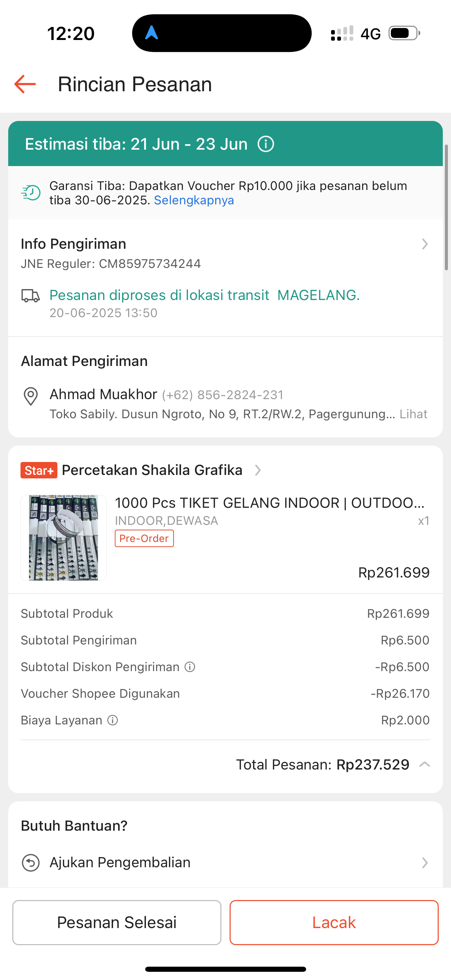Tap info icon next to Biaya Layanan
The image size is (451, 980).
tap(112, 720)
